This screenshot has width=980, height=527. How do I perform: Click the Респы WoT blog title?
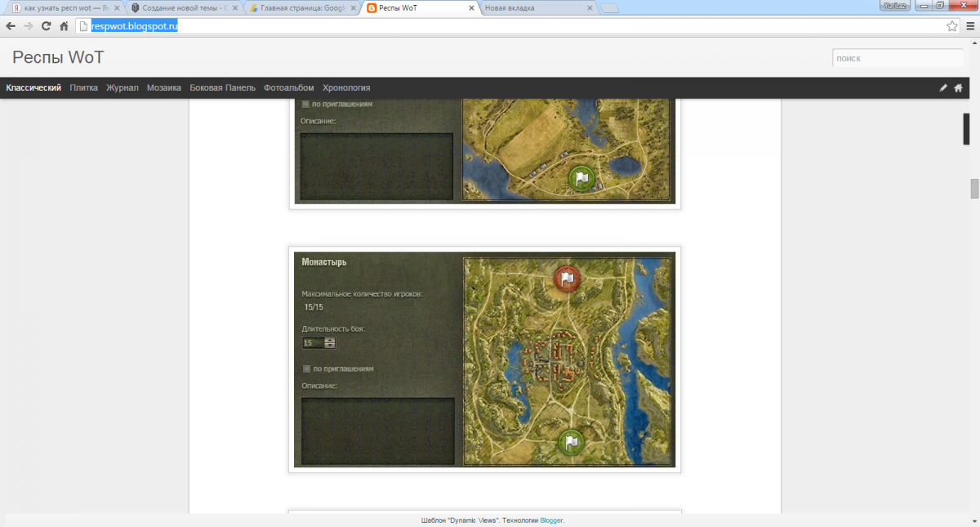click(58, 58)
